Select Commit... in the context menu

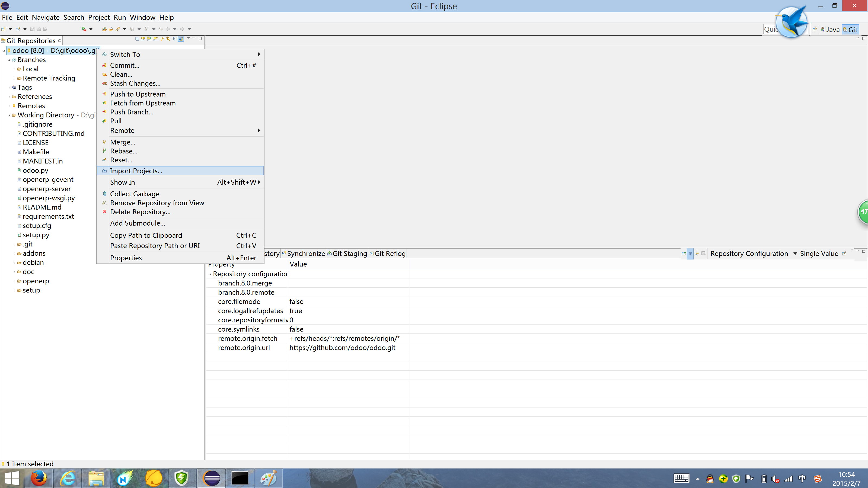pyautogui.click(x=180, y=65)
